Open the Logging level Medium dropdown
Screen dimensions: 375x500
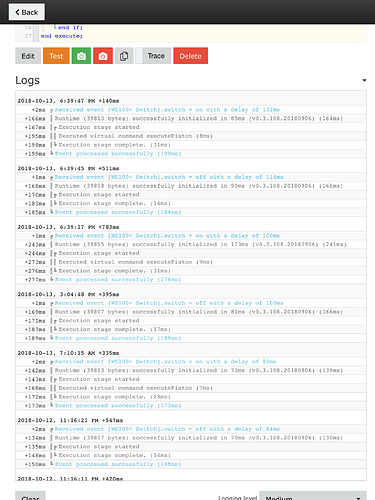(x=313, y=496)
